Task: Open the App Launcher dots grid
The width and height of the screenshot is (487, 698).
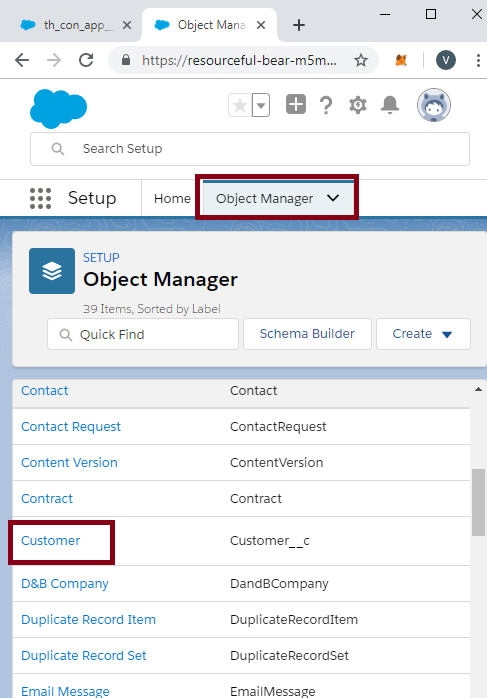Action: [41, 198]
